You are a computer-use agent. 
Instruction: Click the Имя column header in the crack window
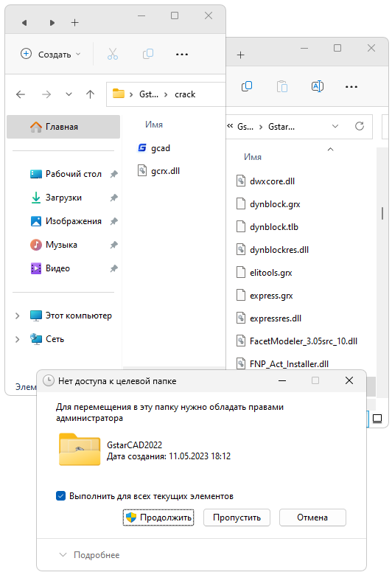point(154,125)
